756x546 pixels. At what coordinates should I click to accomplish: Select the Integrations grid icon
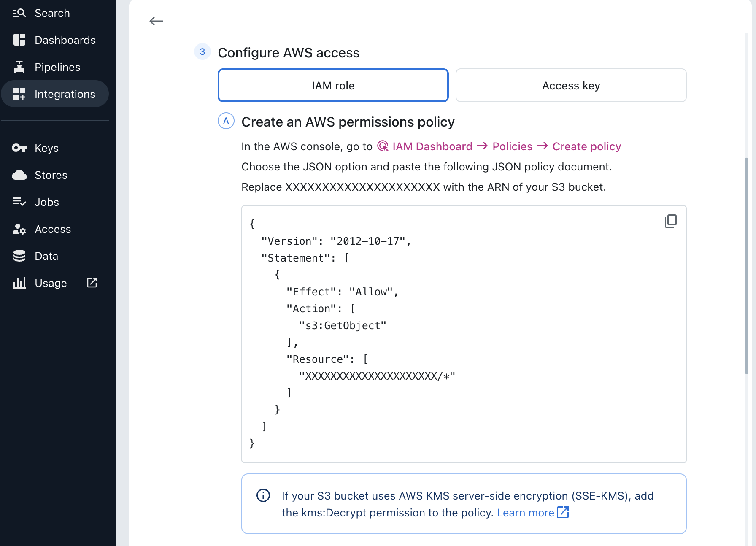19,94
